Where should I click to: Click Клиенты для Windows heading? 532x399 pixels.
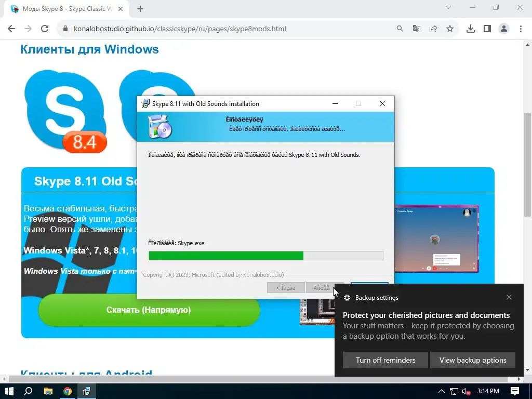[89, 49]
